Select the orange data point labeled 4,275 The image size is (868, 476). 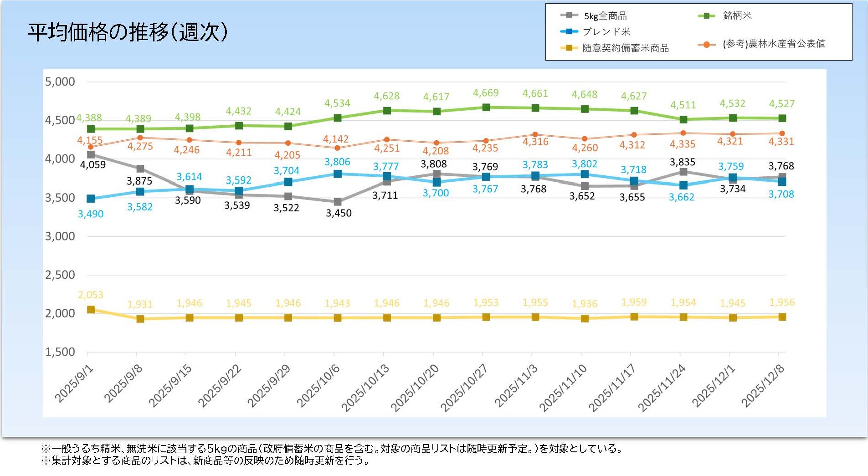pos(140,138)
